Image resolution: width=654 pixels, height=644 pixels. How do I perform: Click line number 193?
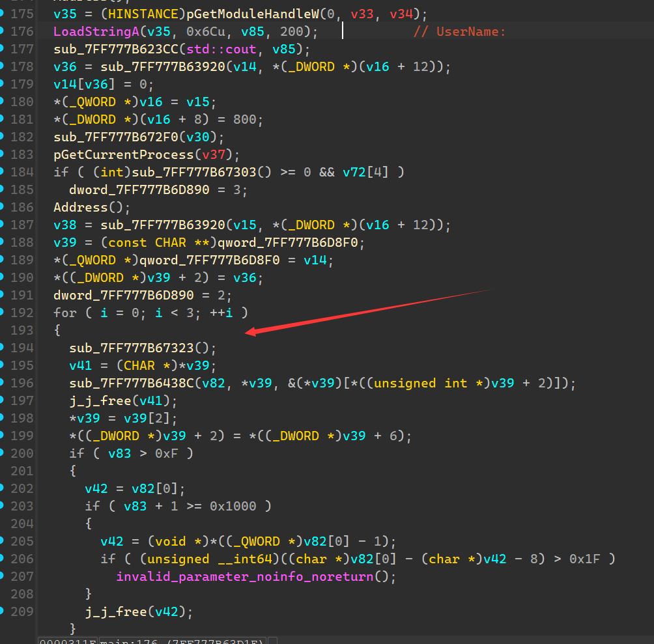[x=22, y=330]
